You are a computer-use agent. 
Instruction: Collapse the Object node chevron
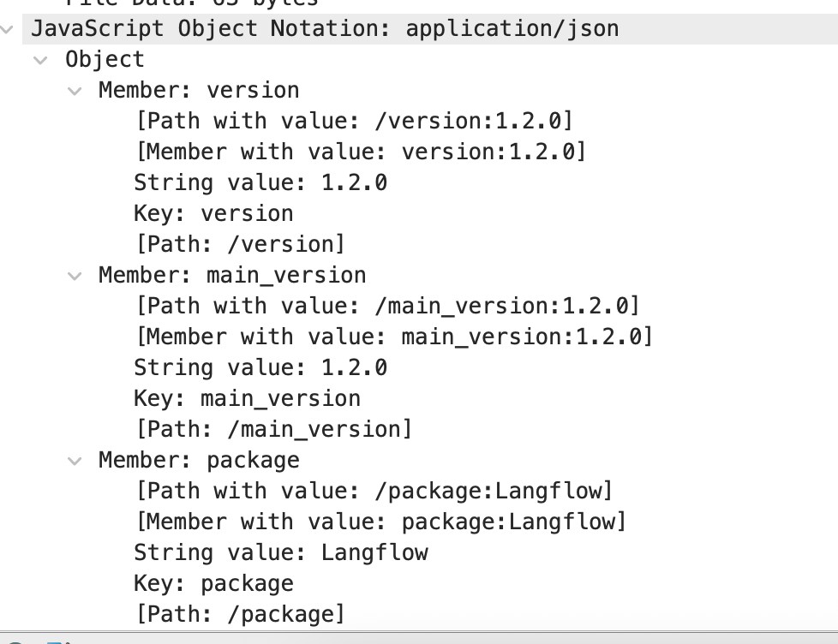40,60
